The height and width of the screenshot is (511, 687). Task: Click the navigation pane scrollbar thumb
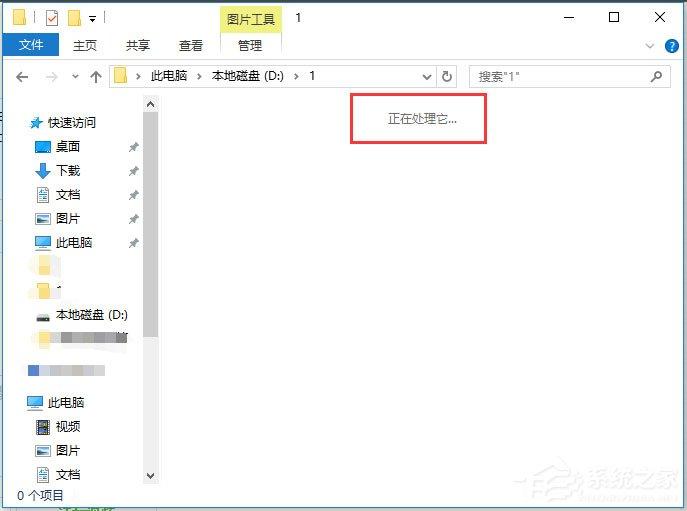tap(150, 224)
